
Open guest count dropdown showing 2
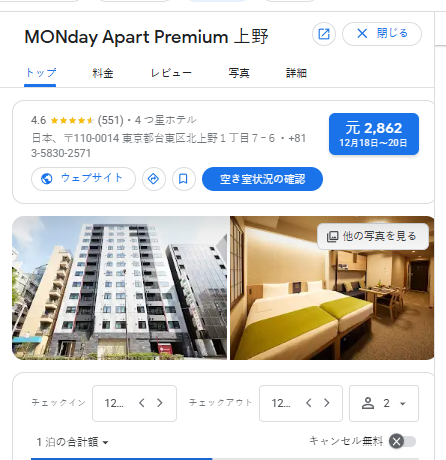pyautogui.click(x=384, y=403)
